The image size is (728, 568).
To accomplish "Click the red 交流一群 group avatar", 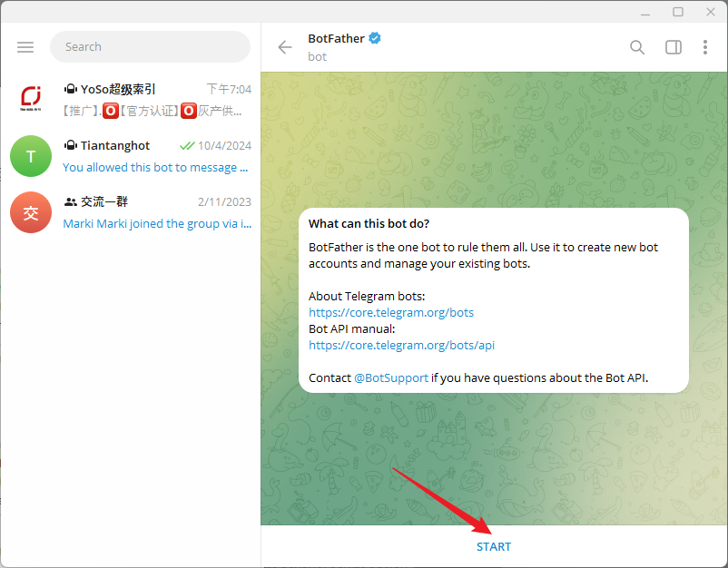I will tap(31, 212).
